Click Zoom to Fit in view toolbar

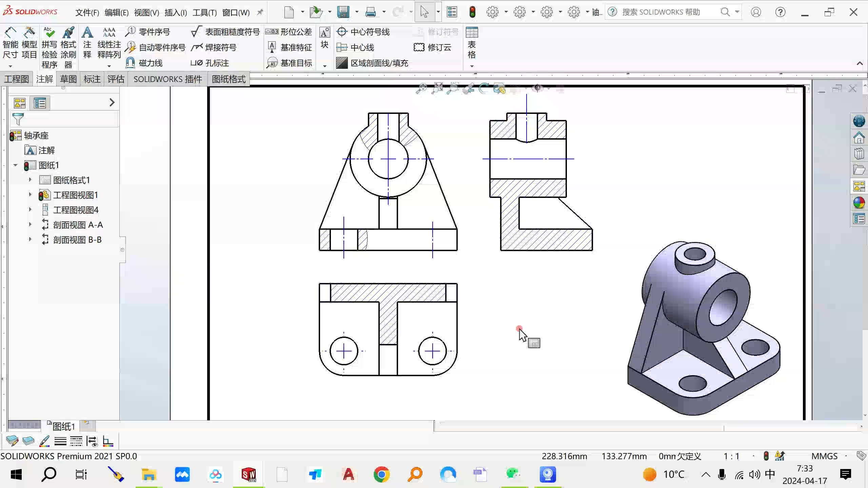point(421,89)
